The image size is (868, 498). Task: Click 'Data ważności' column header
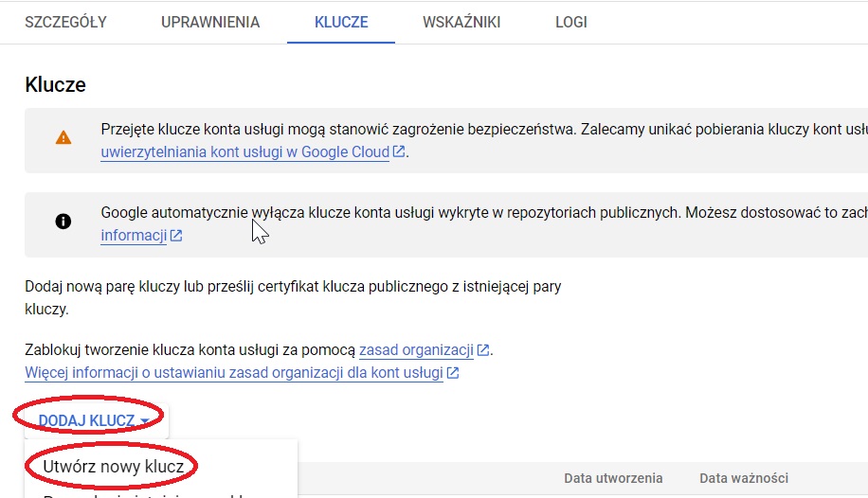[744, 478]
